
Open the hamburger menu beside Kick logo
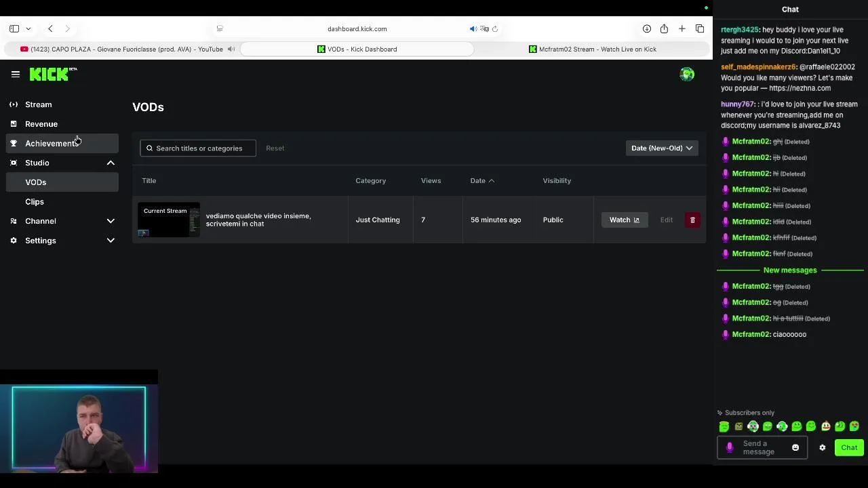click(x=16, y=75)
